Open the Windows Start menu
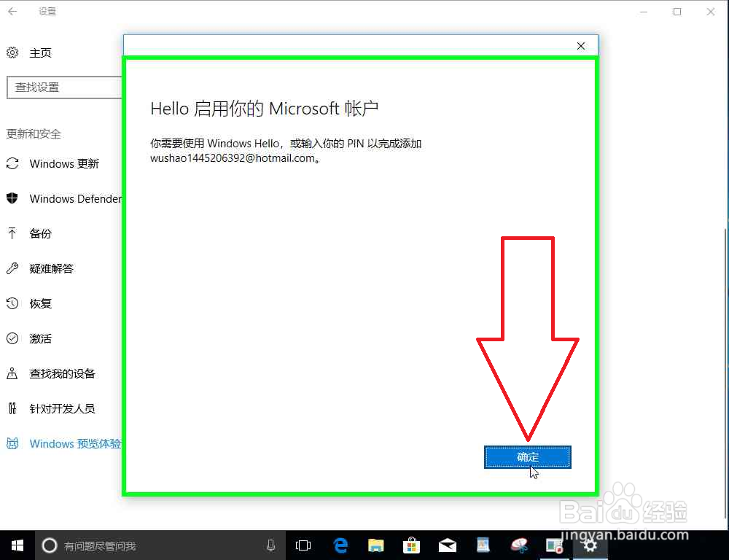Screen dimensions: 729x560 17,545
